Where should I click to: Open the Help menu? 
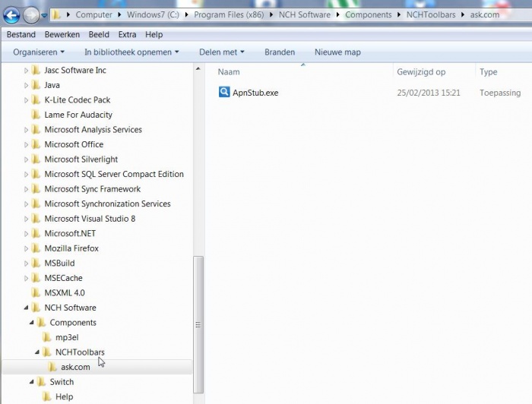point(154,35)
